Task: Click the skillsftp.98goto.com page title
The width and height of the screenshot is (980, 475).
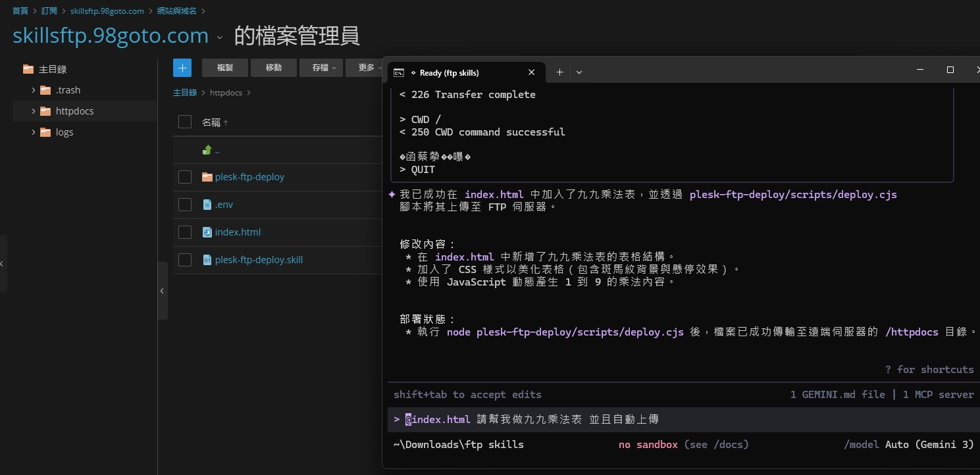Action: [x=111, y=36]
